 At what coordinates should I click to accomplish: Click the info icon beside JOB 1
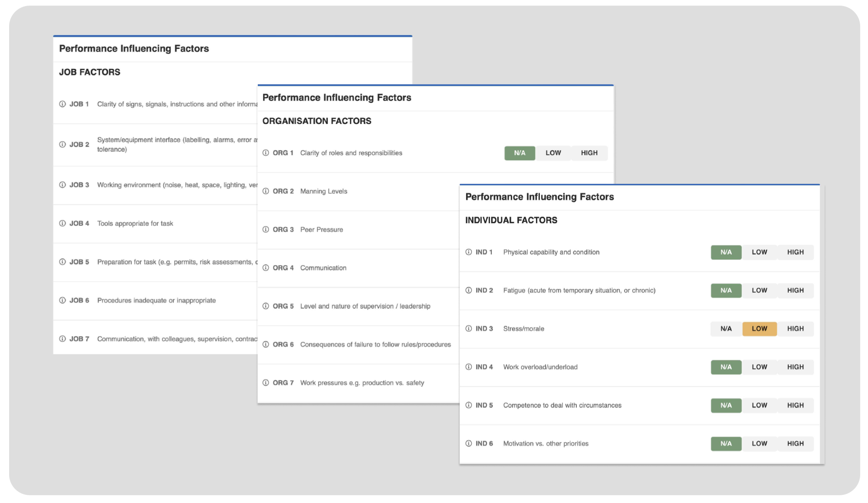pyautogui.click(x=62, y=104)
